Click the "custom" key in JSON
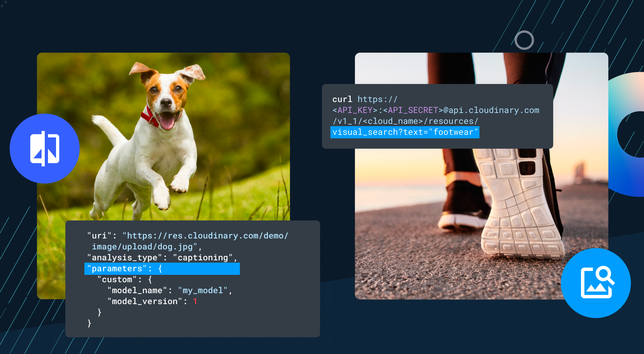Screen dimensions: 644x354 pos(117,280)
